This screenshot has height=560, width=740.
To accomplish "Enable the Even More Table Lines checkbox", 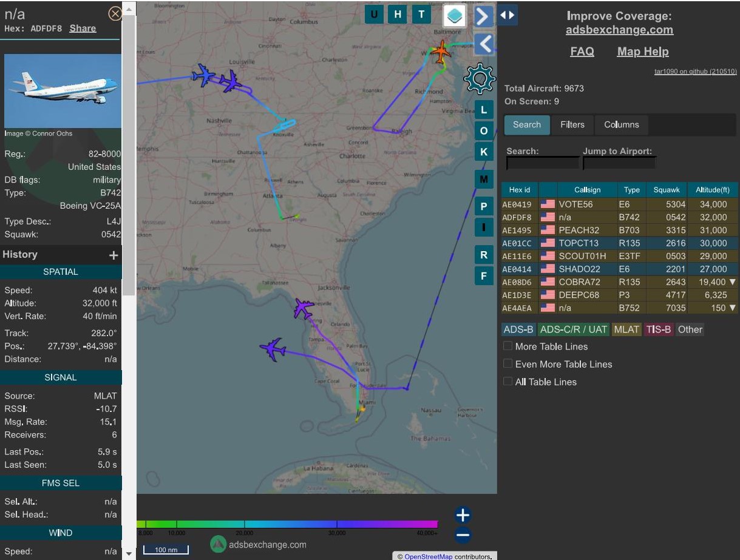I will click(x=507, y=364).
